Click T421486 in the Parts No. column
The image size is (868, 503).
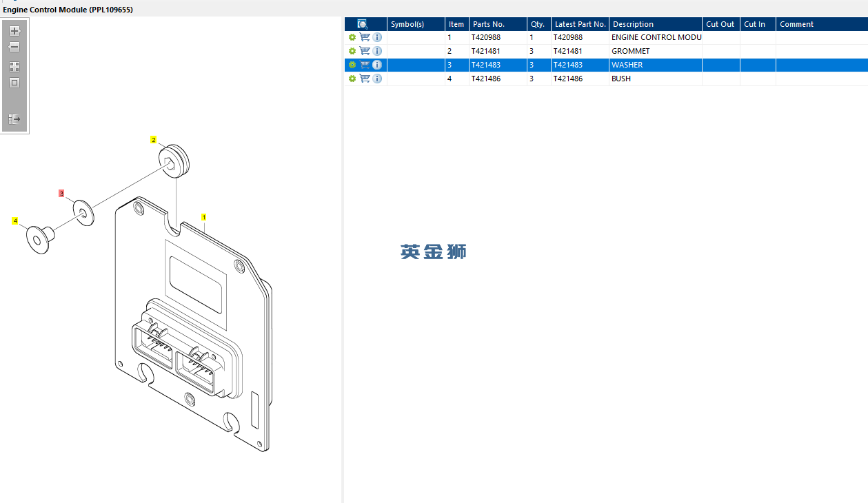(x=486, y=79)
